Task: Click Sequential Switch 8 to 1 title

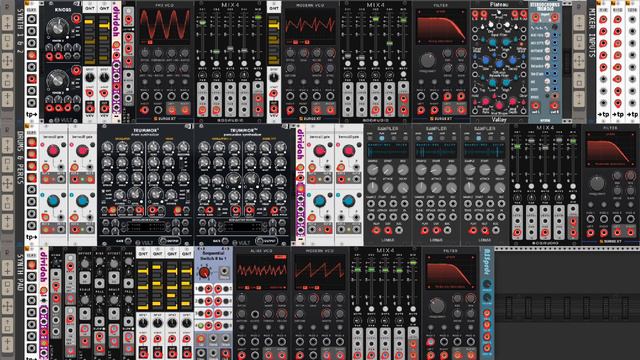Action: [213, 256]
